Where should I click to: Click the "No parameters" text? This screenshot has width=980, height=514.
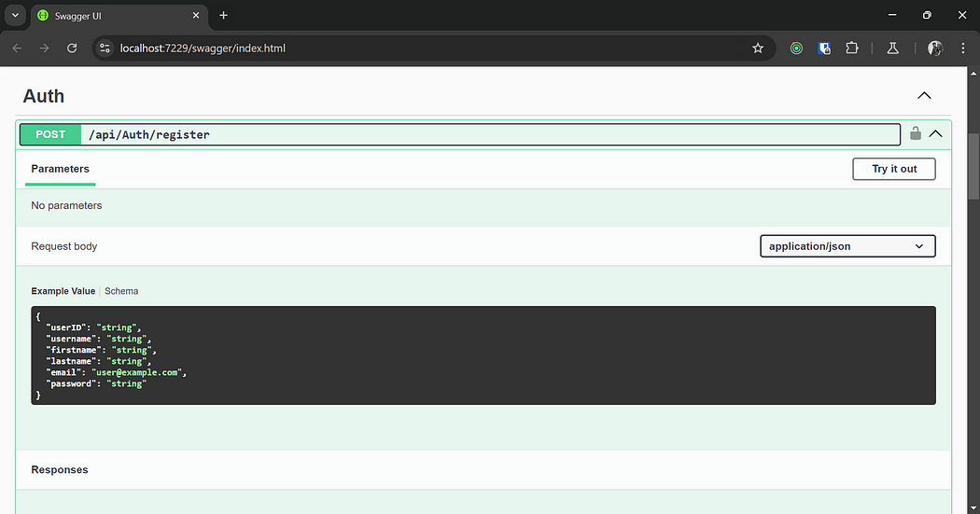pyautogui.click(x=66, y=205)
